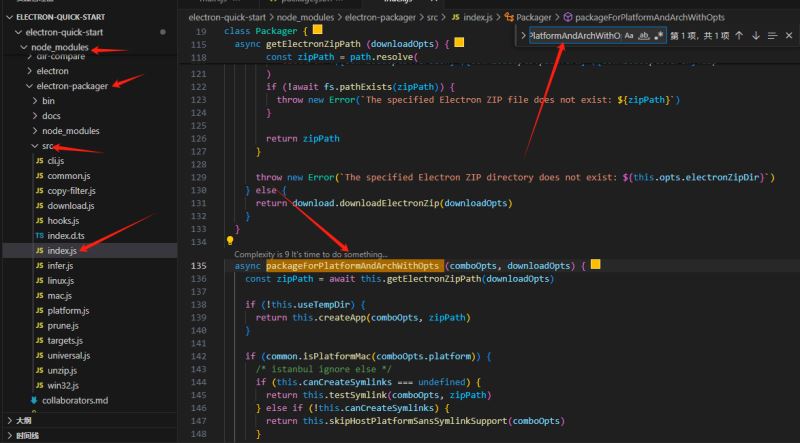
Task: Collapse the node_modules folder under electron-quick-start
Action: 23,47
